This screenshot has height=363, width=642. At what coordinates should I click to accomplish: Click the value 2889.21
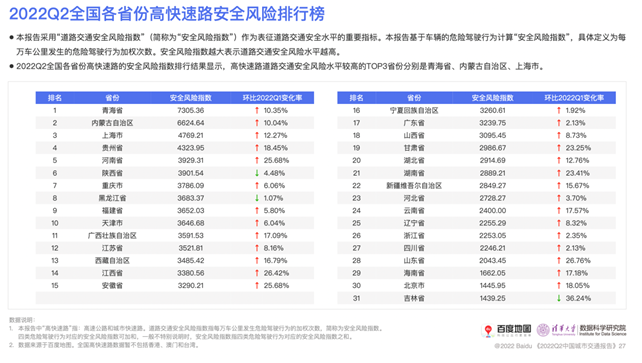tap(493, 173)
